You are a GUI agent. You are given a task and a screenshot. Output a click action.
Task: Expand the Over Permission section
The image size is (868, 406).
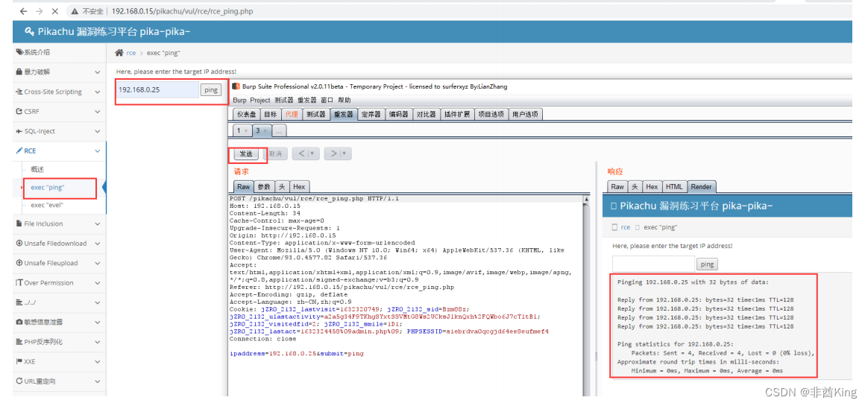pos(60,282)
